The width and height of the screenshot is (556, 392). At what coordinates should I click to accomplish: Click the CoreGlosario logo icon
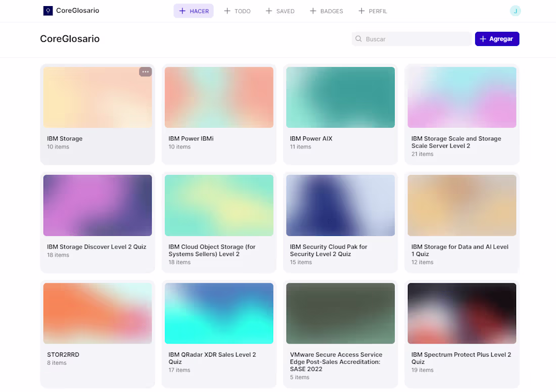tap(48, 11)
